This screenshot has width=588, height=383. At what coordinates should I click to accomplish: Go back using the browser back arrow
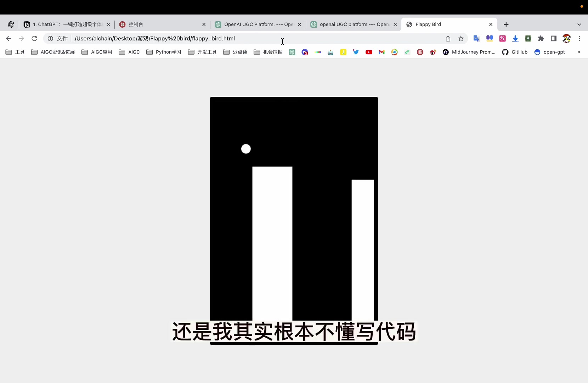point(9,38)
